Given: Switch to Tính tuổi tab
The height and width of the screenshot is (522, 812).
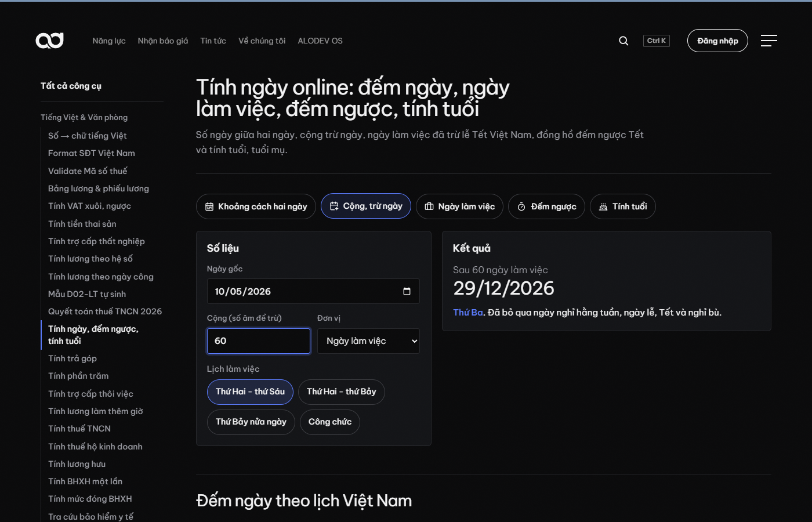Looking at the screenshot, I should (623, 206).
